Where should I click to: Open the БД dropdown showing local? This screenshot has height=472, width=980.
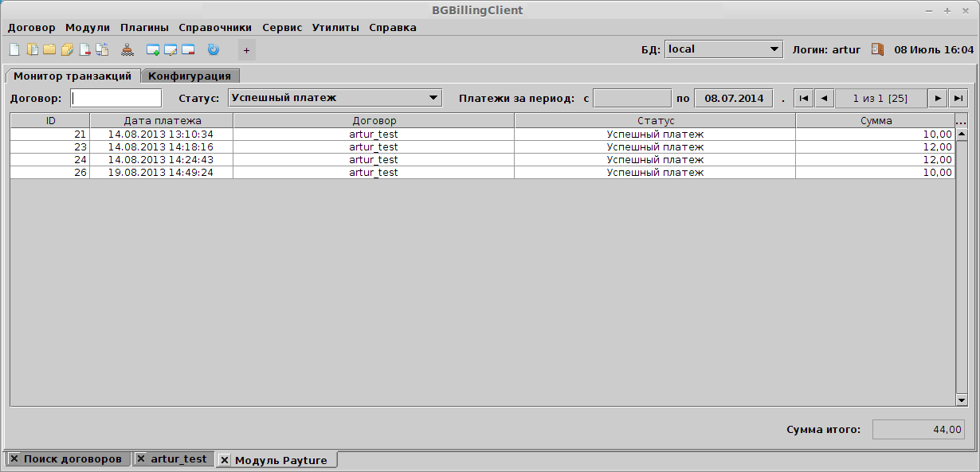point(722,49)
